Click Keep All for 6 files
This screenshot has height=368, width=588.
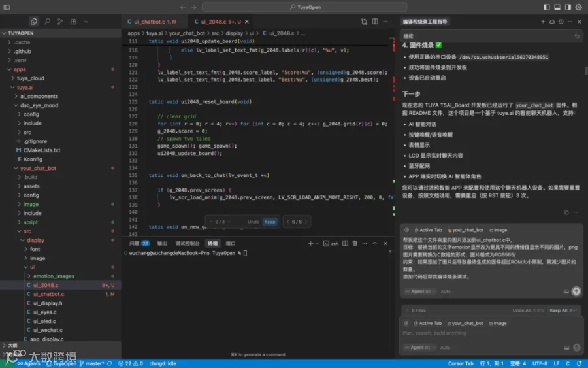[x=563, y=310]
